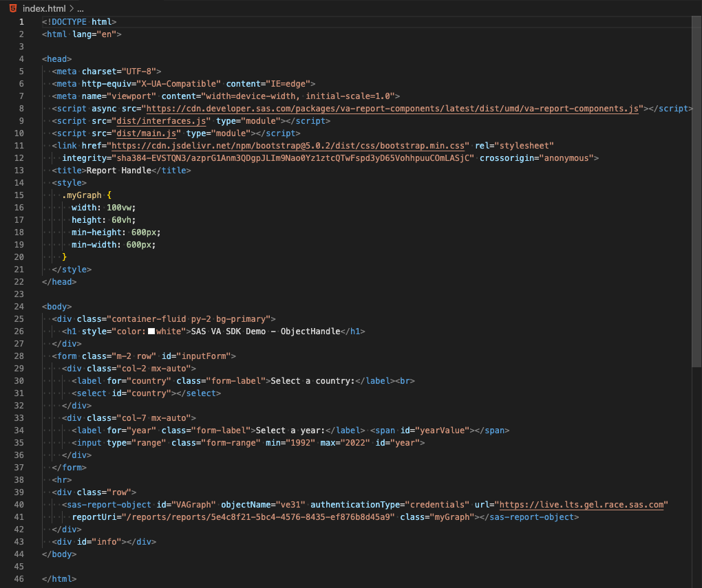The height and width of the screenshot is (588, 702).
Task: Select the index.html tab
Action: 43,9
